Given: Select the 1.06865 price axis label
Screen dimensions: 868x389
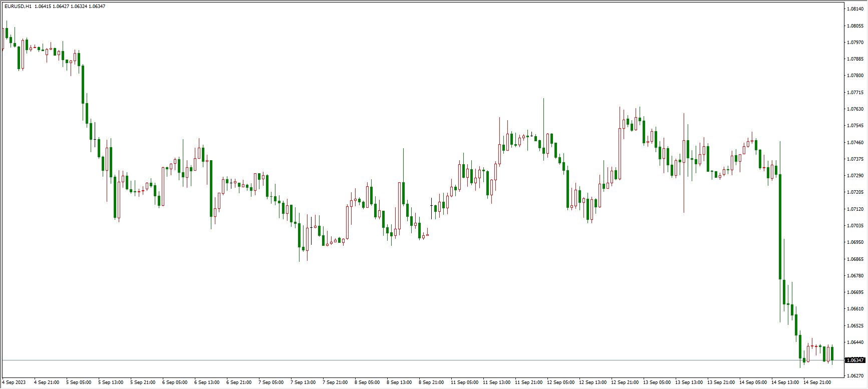Looking at the screenshot, I should point(855,259).
